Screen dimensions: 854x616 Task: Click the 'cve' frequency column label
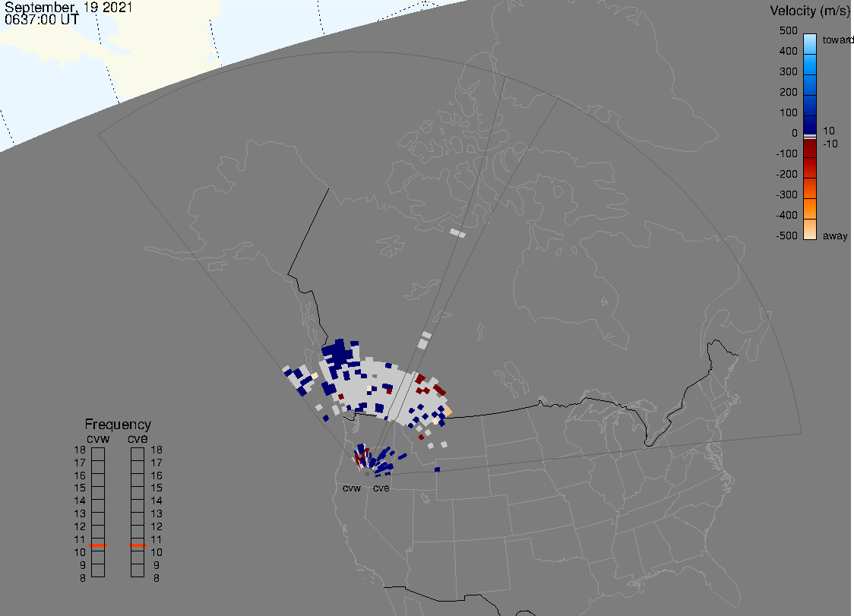click(138, 438)
